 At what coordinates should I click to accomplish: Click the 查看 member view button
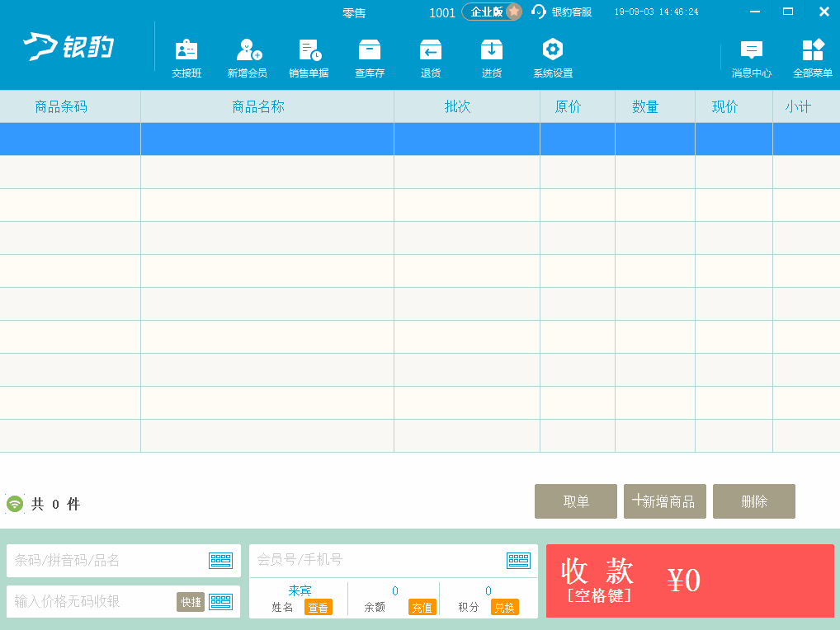pyautogui.click(x=319, y=608)
